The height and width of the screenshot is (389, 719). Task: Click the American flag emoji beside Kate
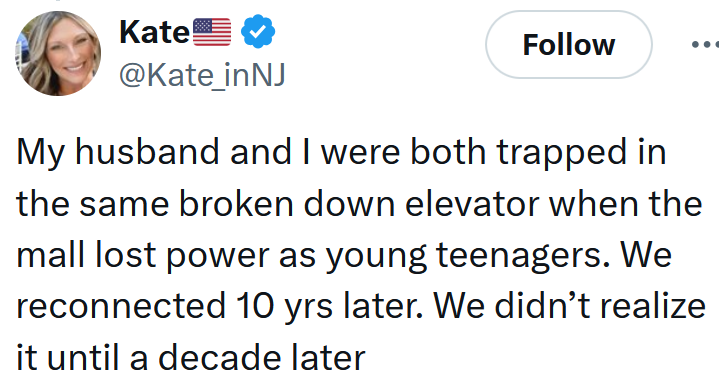(212, 32)
